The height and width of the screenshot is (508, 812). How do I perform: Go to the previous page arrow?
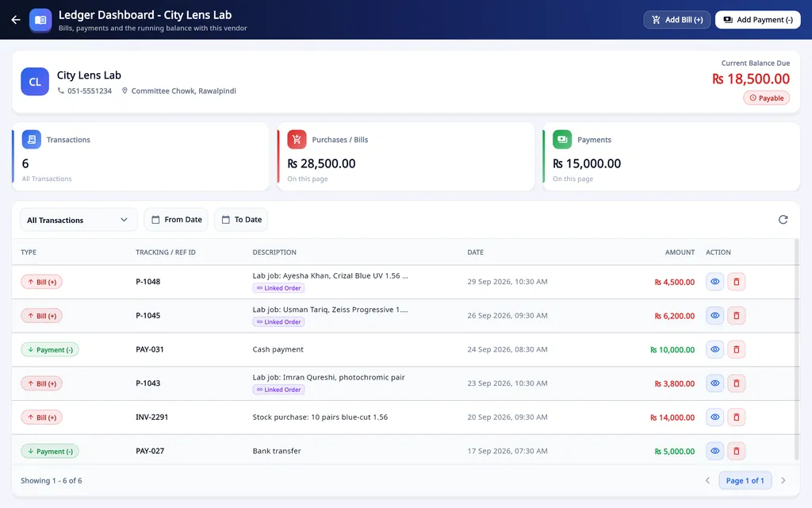pos(707,480)
